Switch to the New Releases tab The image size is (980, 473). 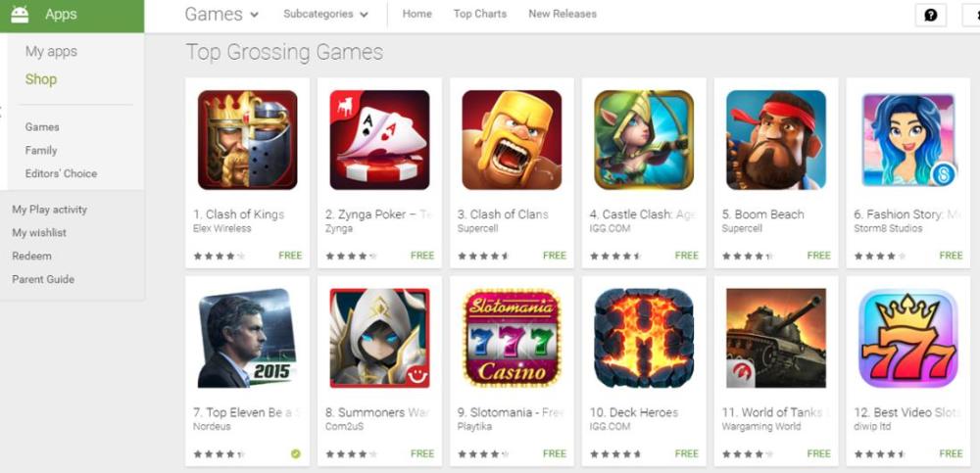563,14
